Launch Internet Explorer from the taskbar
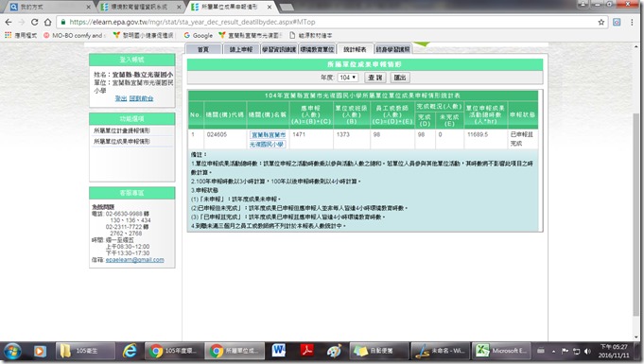The width and height of the screenshot is (644, 364). point(130,352)
